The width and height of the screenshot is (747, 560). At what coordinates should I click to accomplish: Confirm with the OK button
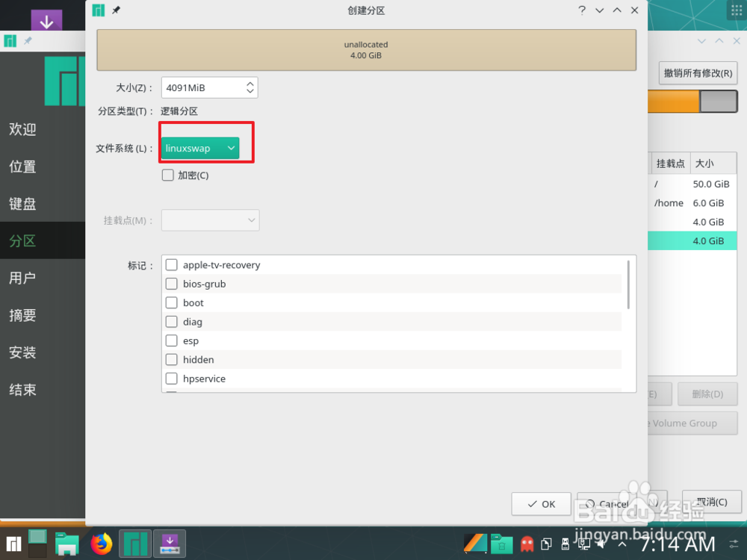(x=541, y=504)
